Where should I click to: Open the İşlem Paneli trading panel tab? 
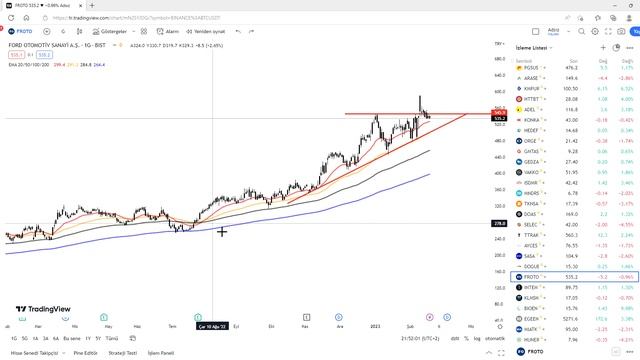161,353
